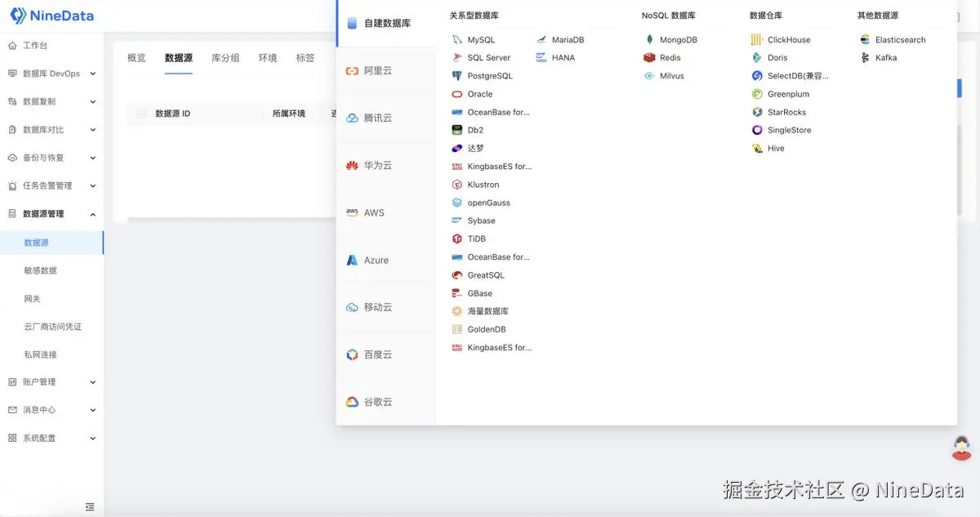Choose the Klustron icon

coord(457,185)
